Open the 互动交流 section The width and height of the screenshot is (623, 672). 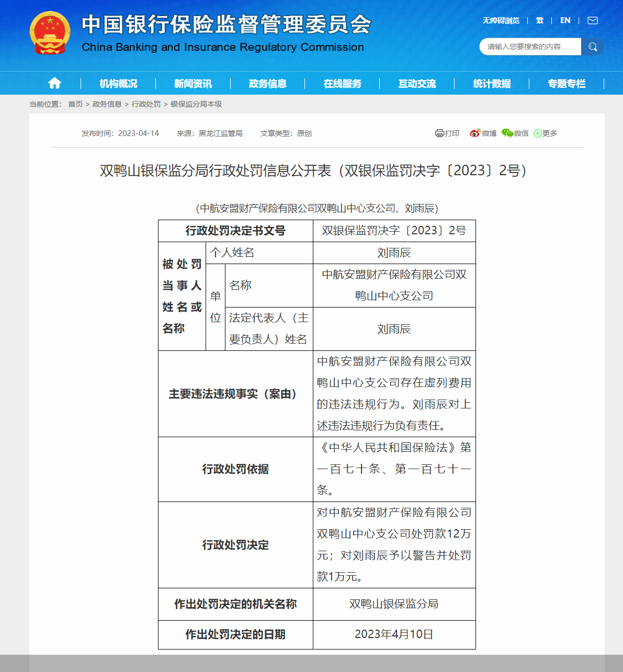[416, 83]
